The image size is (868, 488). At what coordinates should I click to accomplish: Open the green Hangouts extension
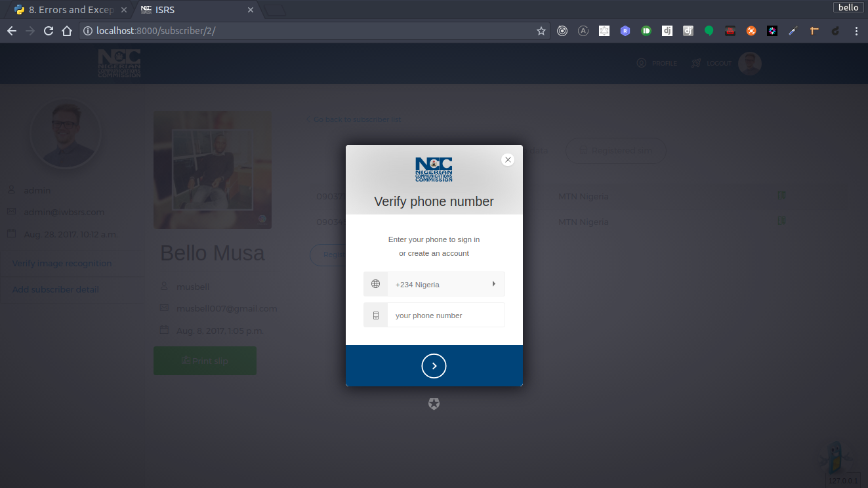pyautogui.click(x=709, y=31)
